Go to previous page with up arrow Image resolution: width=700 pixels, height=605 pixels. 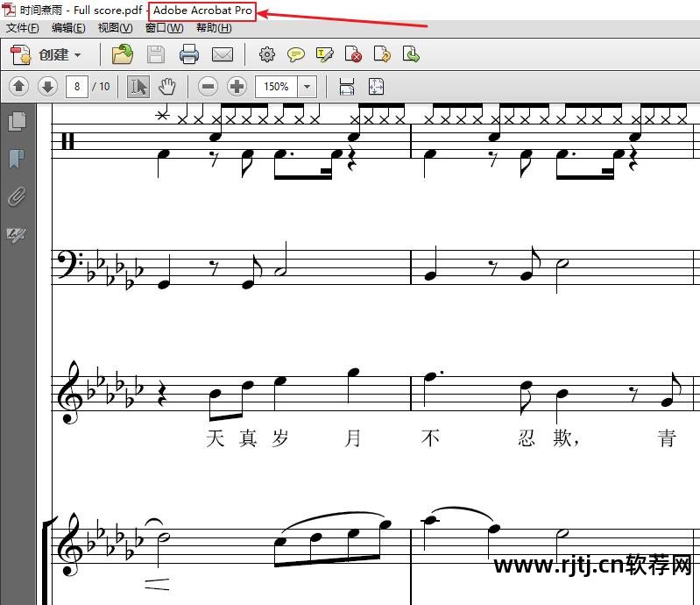click(x=18, y=86)
